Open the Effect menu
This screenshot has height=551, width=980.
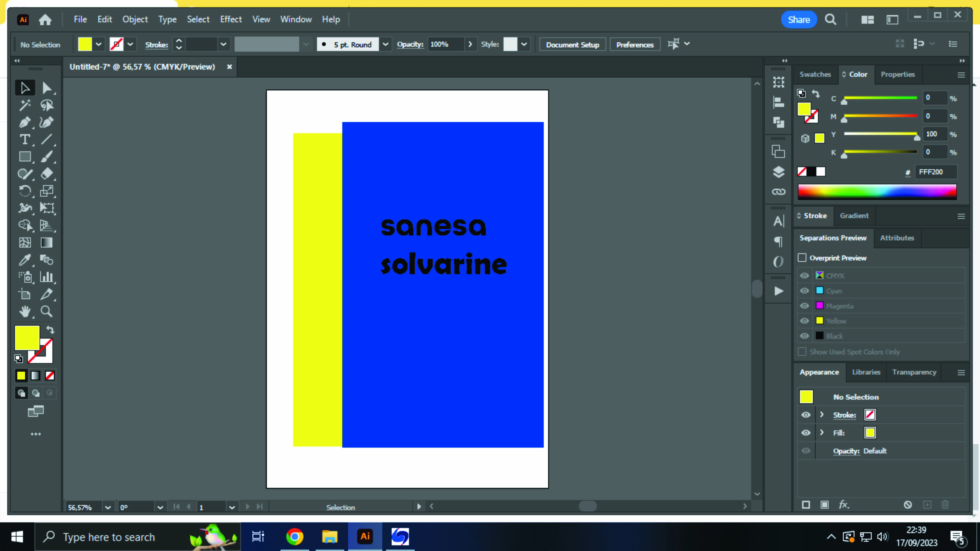(x=231, y=19)
